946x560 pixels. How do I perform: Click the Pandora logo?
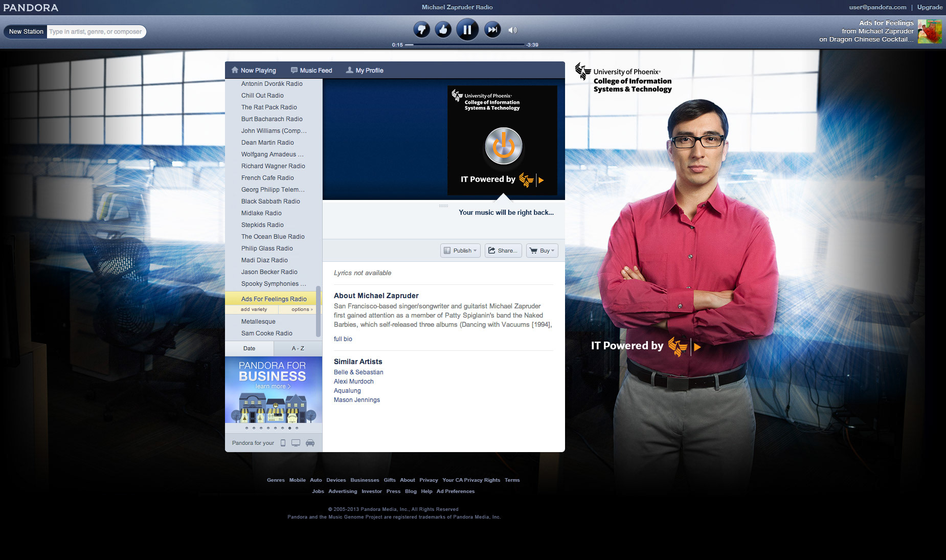click(31, 8)
